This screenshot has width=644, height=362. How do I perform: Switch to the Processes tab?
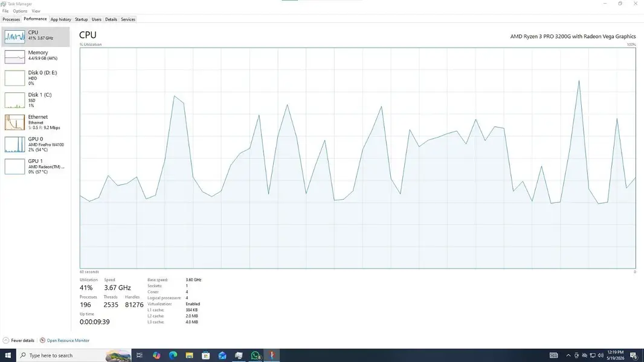(x=11, y=19)
